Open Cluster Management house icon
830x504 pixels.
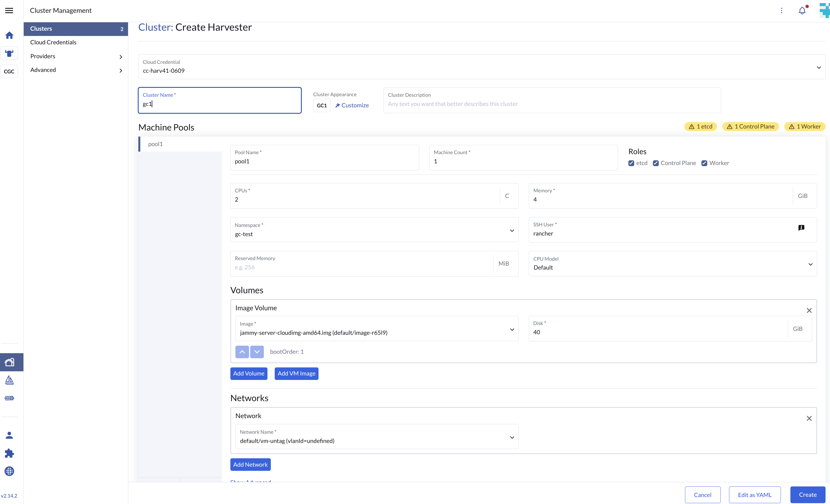click(9, 362)
